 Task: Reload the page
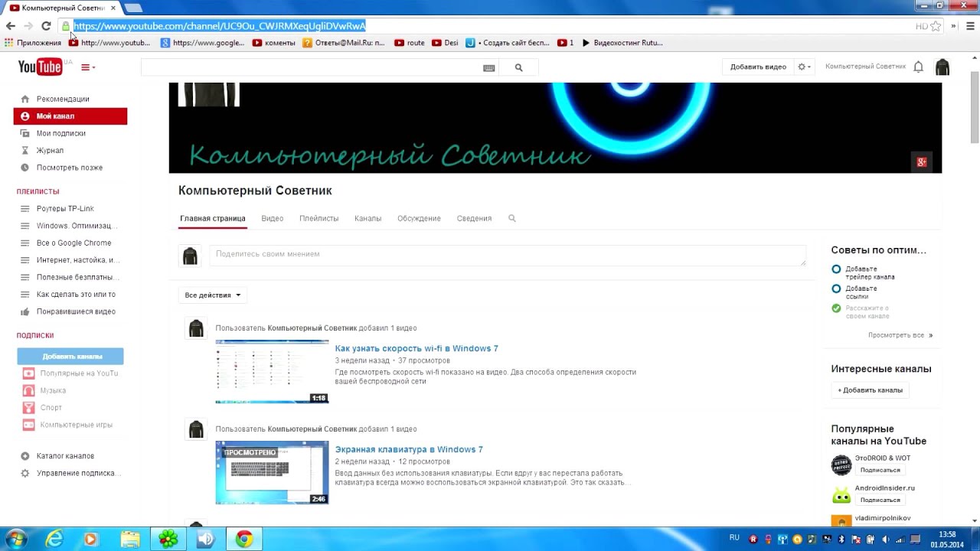[x=46, y=26]
